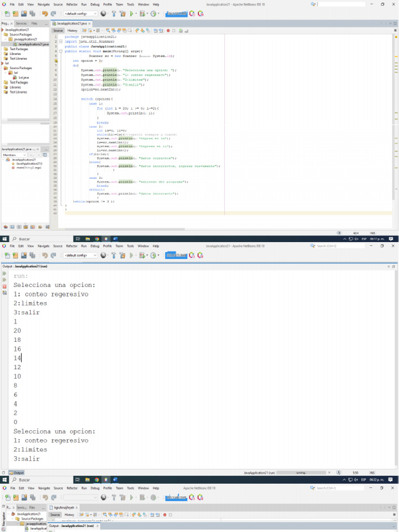The height and width of the screenshot is (532, 399).
Task: Switch main code editor to History view
Action: [x=72, y=31]
